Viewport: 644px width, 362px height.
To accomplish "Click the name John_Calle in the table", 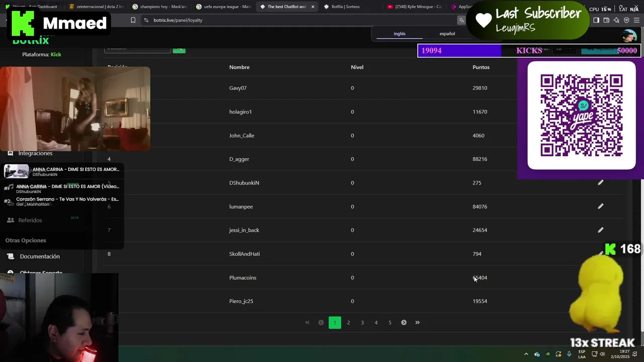I will point(242,135).
